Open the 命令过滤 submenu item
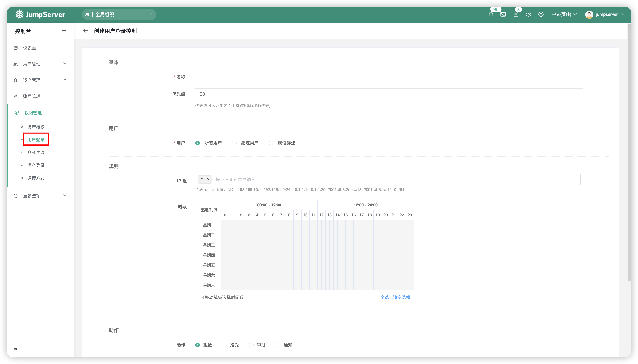 pos(36,152)
